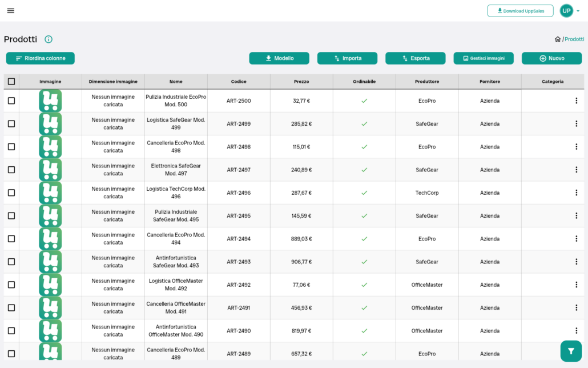Viewport: 588px width, 368px height.
Task: Open the floating filter icon
Action: click(x=570, y=351)
